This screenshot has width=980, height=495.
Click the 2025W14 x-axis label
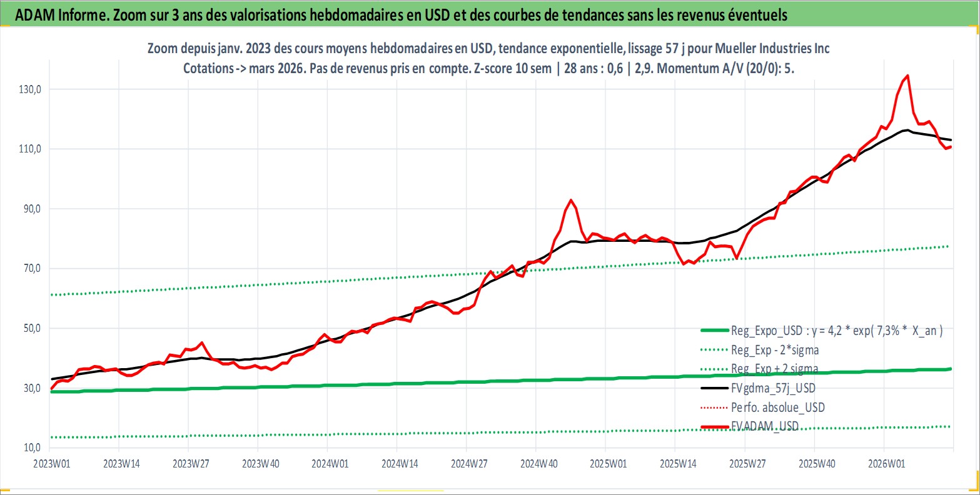click(x=677, y=464)
